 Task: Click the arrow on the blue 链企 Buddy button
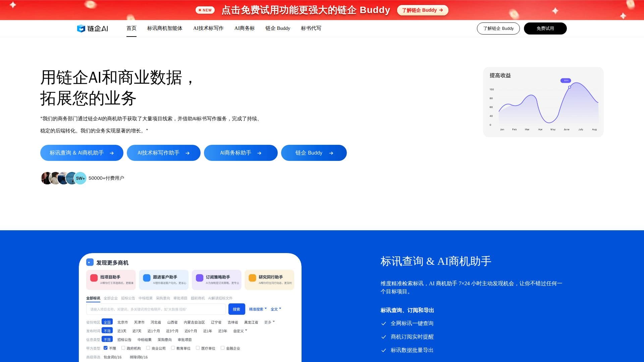[331, 153]
